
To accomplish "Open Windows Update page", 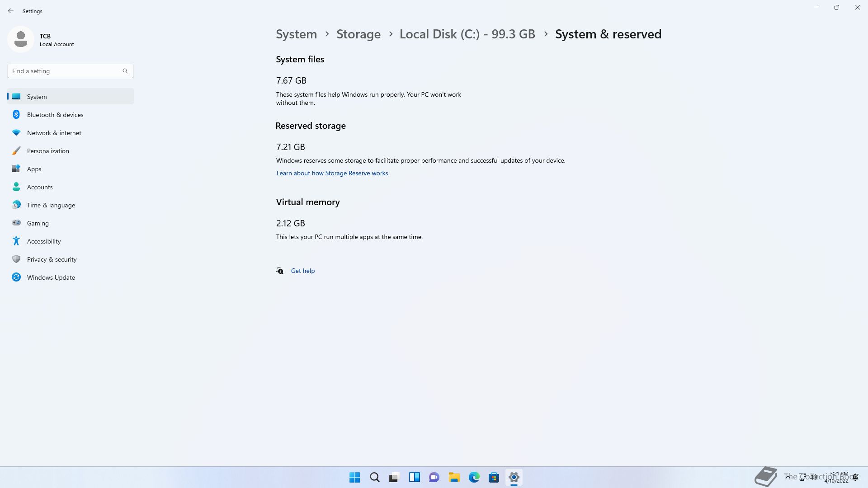I will coord(71,277).
